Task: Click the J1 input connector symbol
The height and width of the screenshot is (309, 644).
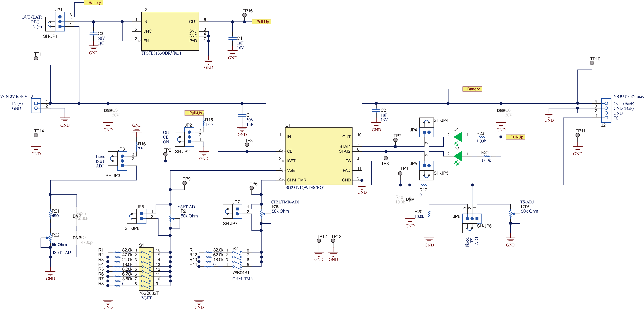Action: pos(36,106)
